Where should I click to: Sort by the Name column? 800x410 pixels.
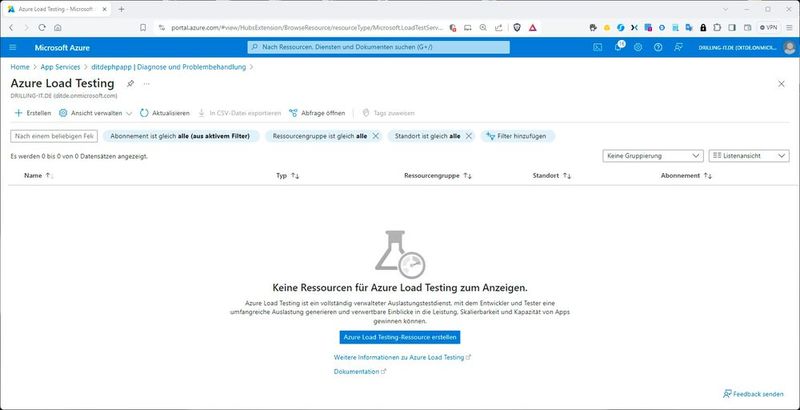38,175
